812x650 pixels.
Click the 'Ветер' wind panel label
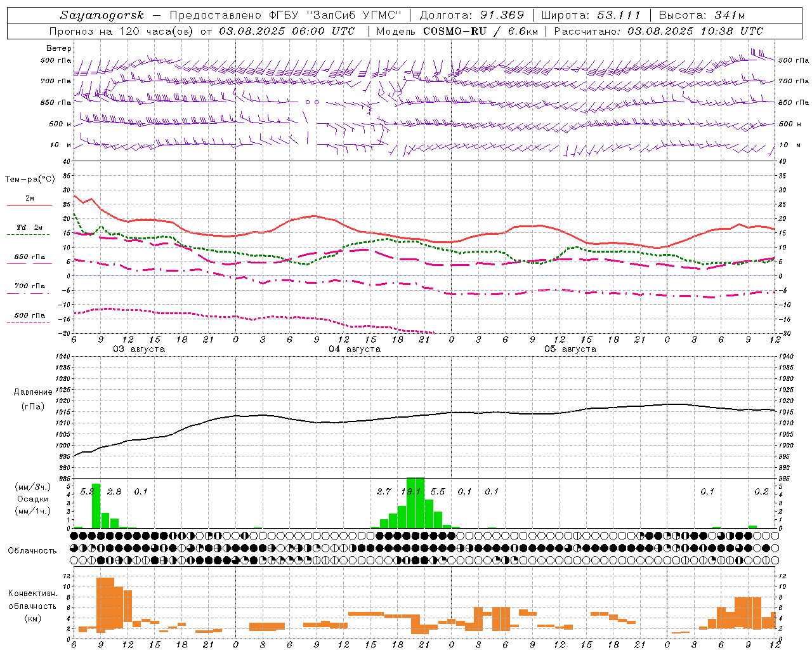click(59, 48)
